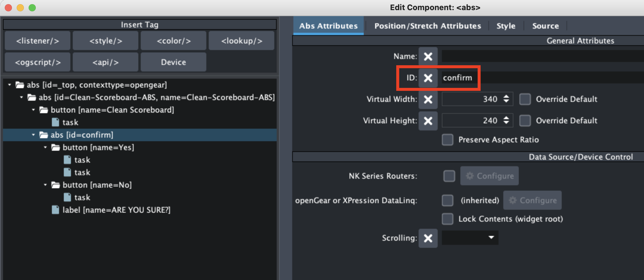
Task: Reset Virtual Width using its X icon
Action: (428, 99)
